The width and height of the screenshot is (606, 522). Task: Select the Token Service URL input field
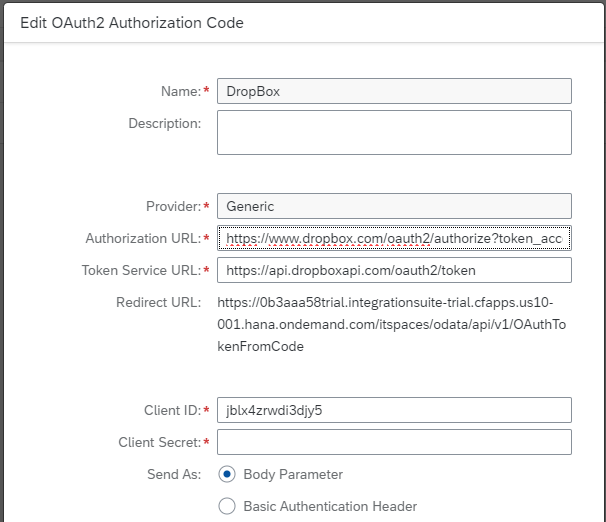click(x=393, y=270)
